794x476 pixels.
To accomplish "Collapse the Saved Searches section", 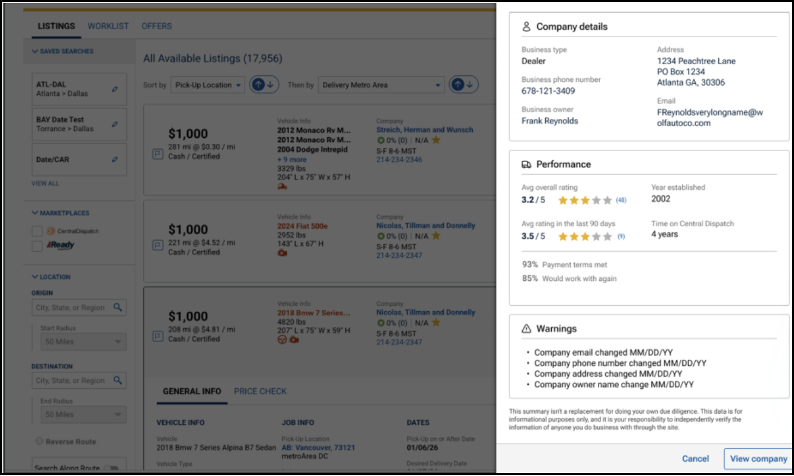I will (34, 51).
